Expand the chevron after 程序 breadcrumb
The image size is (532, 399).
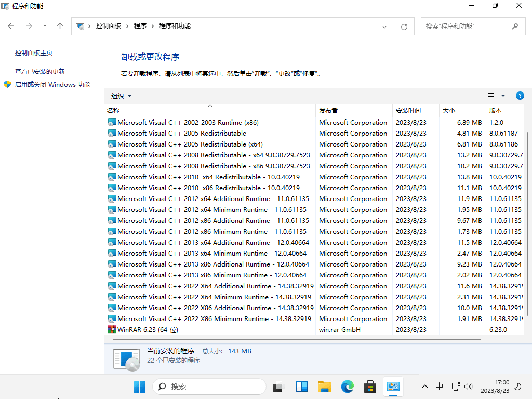(x=153, y=26)
